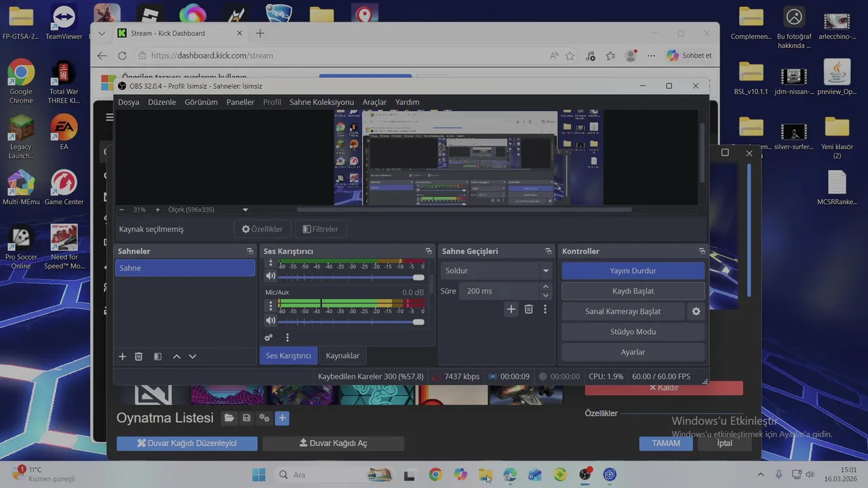Screen dimensions: 868x488
Task: Refresh the Kick Dashboard page
Action: pyautogui.click(x=122, y=56)
